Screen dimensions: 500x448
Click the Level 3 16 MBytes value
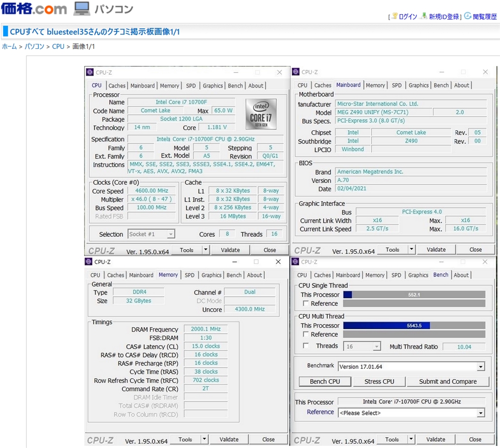pyautogui.click(x=233, y=216)
